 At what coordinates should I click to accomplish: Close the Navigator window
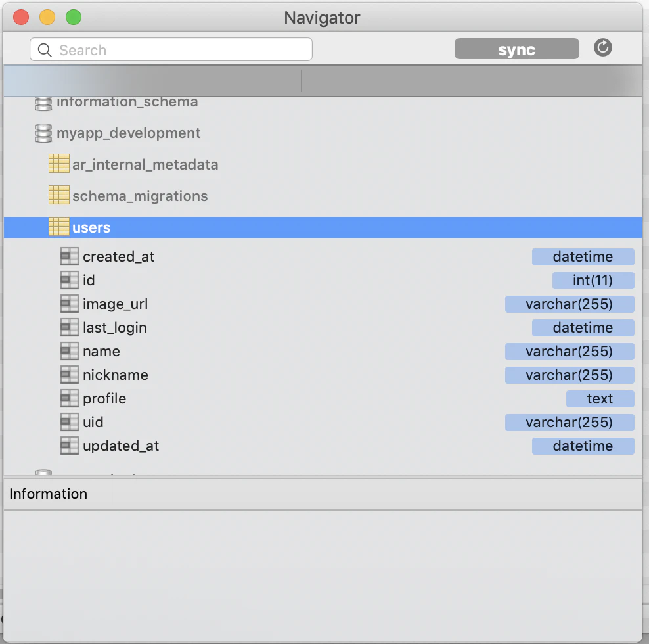(21, 17)
